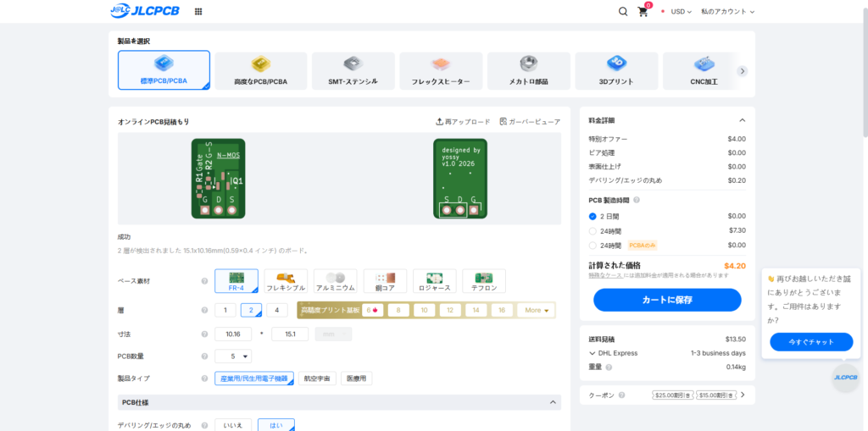
Task: Click help icon beside PCB 製造時間
Action: coord(637,201)
